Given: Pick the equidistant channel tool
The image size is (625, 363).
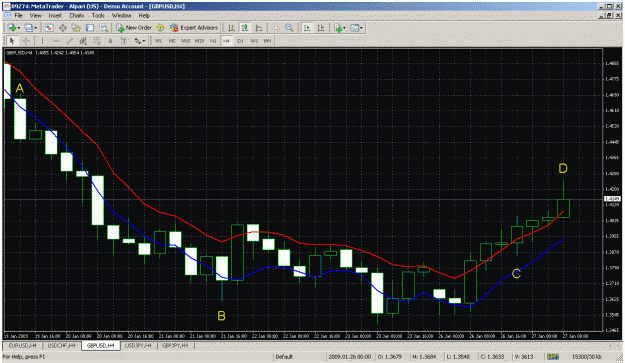Looking at the screenshot, I should tap(83, 41).
